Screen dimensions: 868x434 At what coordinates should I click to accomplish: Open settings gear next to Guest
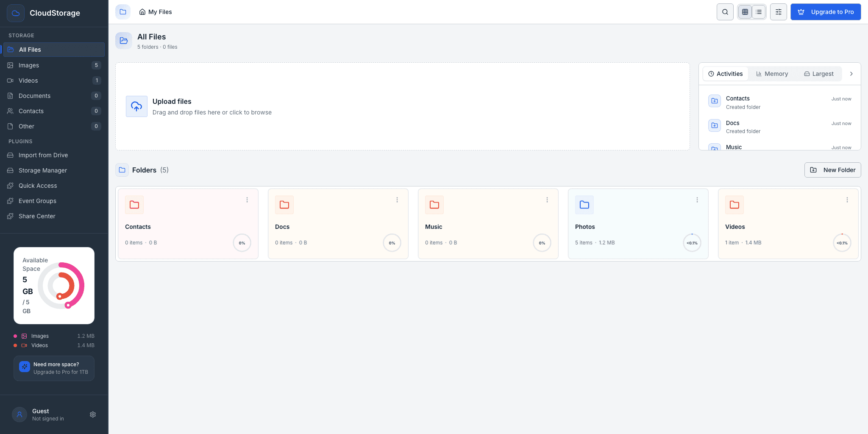[93, 415]
